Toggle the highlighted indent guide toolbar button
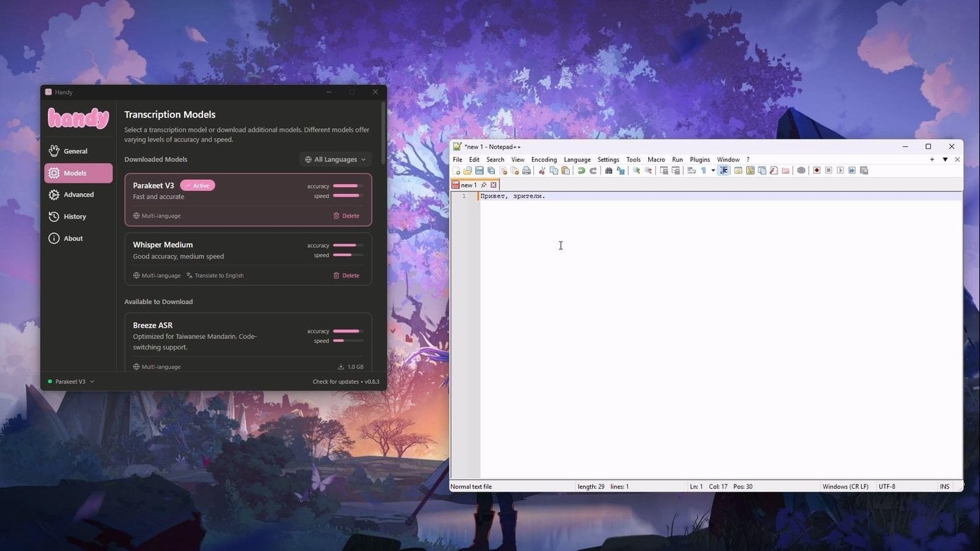 tap(724, 171)
